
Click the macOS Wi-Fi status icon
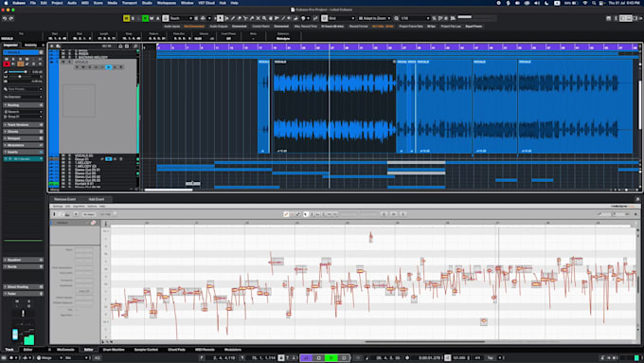pyautogui.click(x=585, y=3)
